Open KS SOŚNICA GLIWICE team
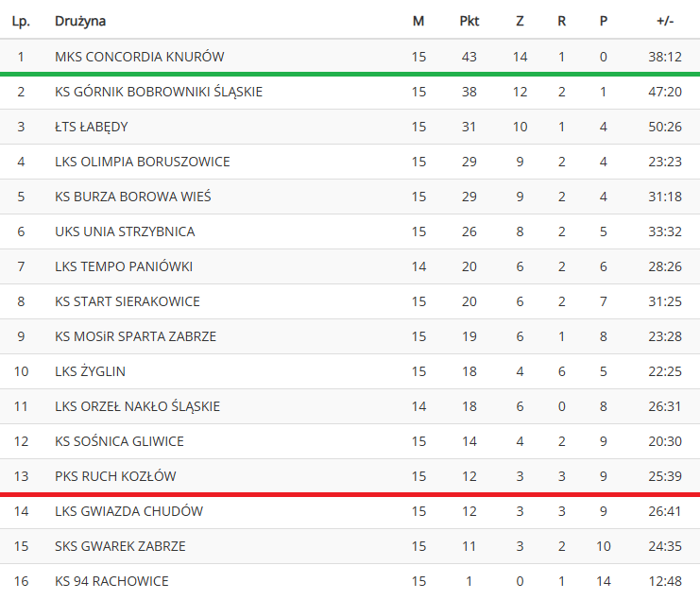 point(119,441)
